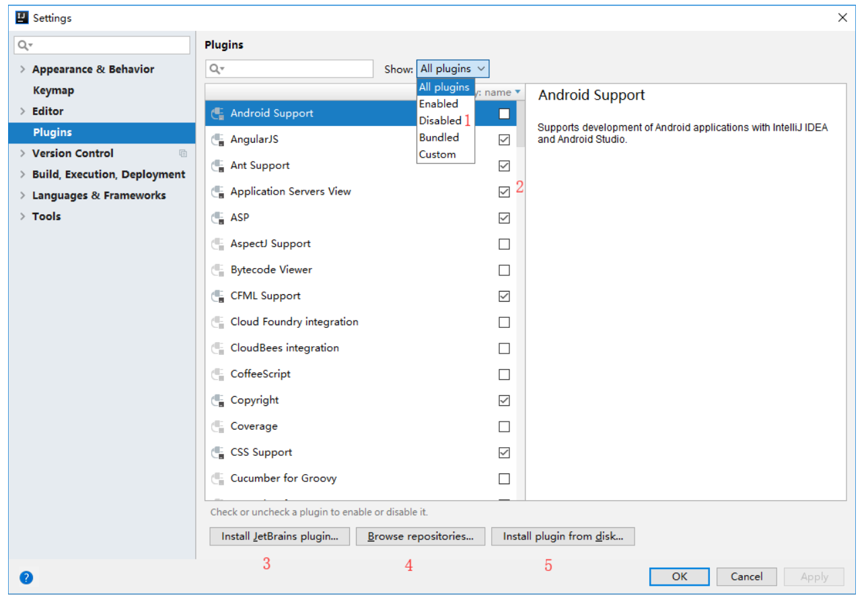Uncheck the Copyright plugin checkbox
The image size is (868, 602).
click(x=504, y=400)
